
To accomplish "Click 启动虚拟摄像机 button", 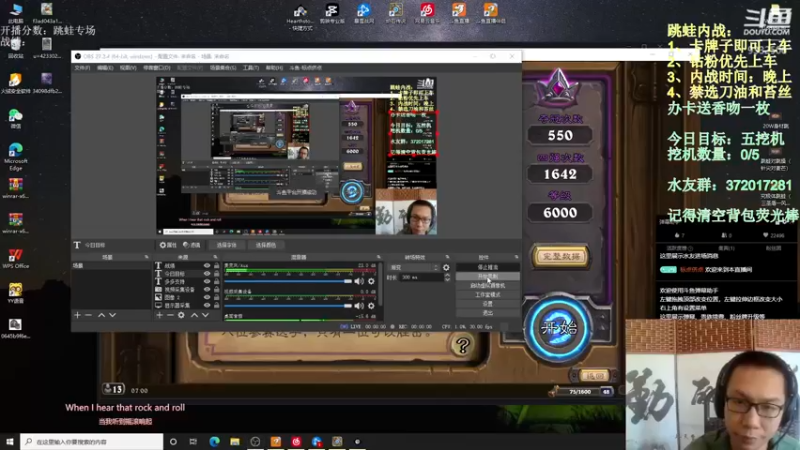I will click(488, 286).
